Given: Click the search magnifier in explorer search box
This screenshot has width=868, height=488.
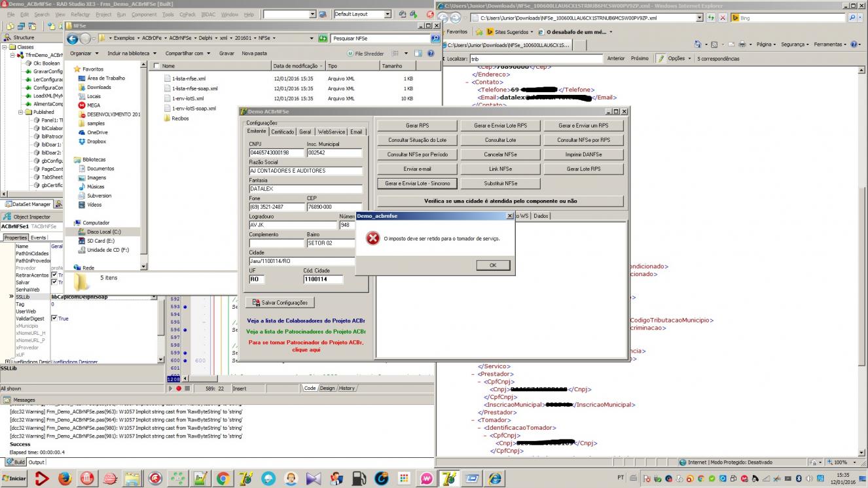Looking at the screenshot, I should [435, 39].
